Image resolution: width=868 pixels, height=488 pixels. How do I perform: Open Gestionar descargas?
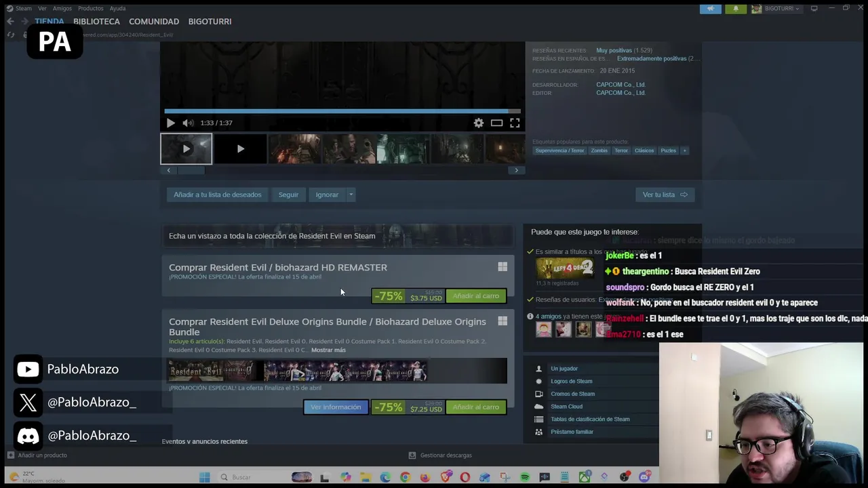[440, 455]
